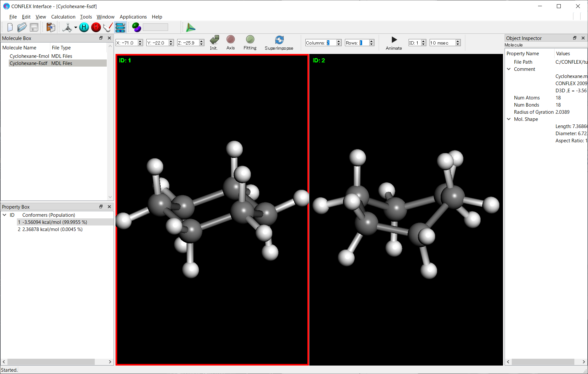Step the msec interval spinner

pyautogui.click(x=458, y=43)
